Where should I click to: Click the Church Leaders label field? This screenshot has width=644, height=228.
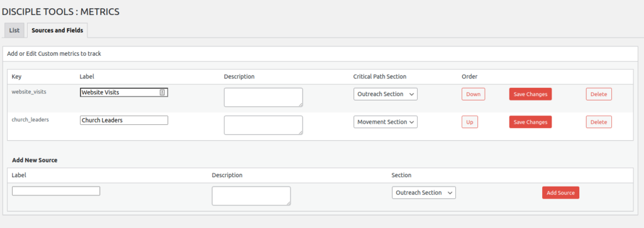(x=124, y=120)
